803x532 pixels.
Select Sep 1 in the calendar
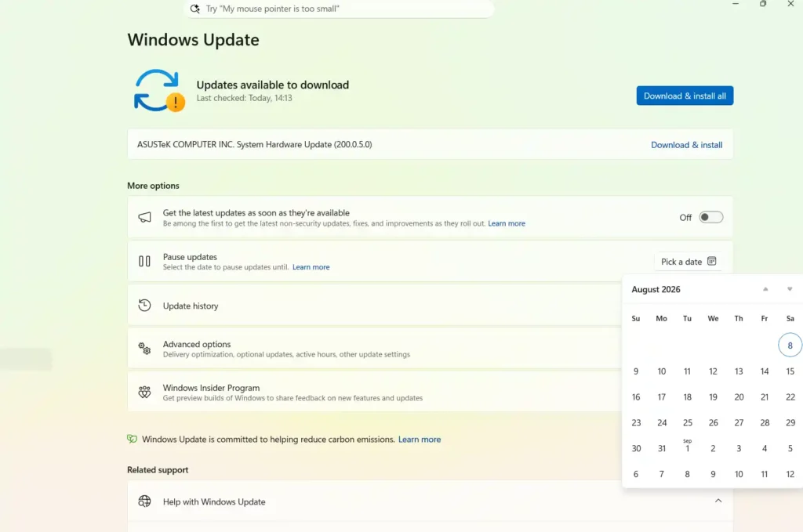[x=687, y=447]
